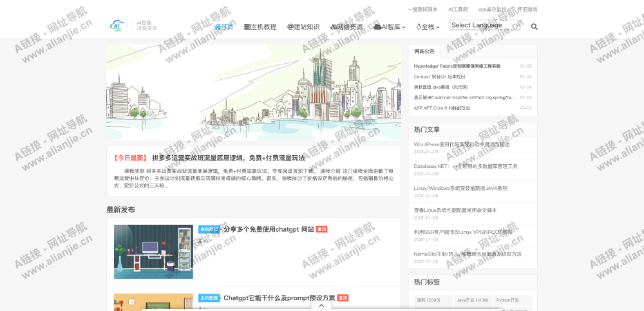Click the AI cloud site logo
644x311 pixels.
click(117, 25)
